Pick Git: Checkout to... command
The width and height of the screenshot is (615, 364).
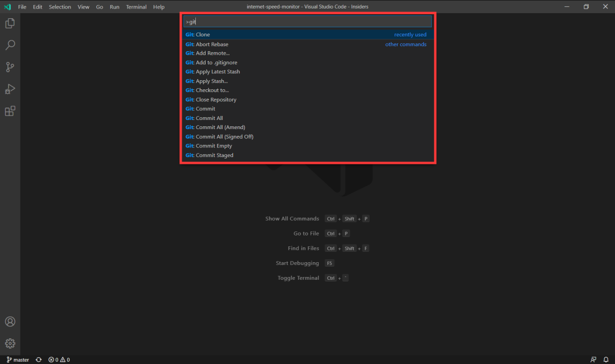[307, 90]
